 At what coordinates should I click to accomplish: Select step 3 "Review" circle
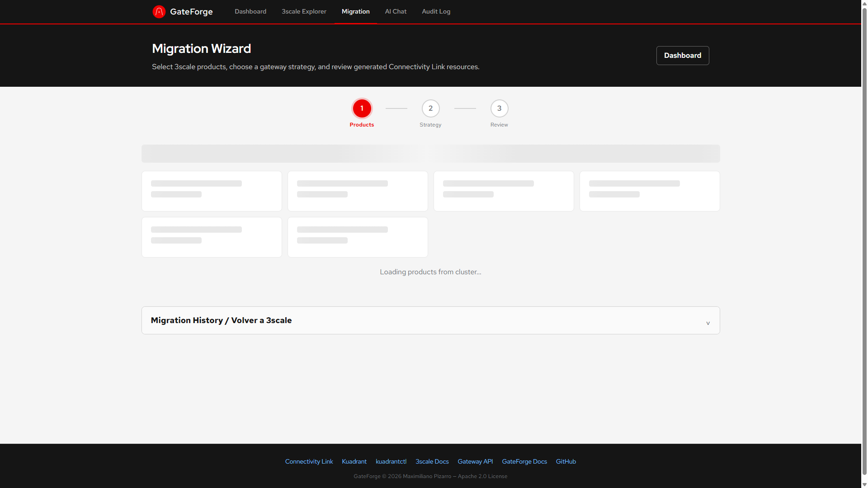pyautogui.click(x=499, y=108)
